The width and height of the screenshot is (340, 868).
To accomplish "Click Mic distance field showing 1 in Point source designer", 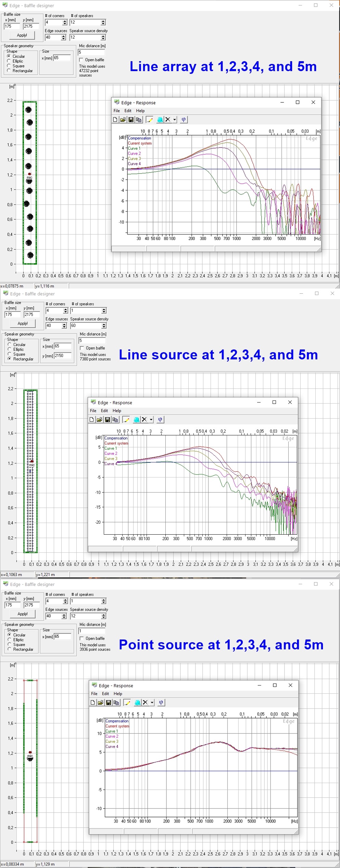I will point(92,631).
